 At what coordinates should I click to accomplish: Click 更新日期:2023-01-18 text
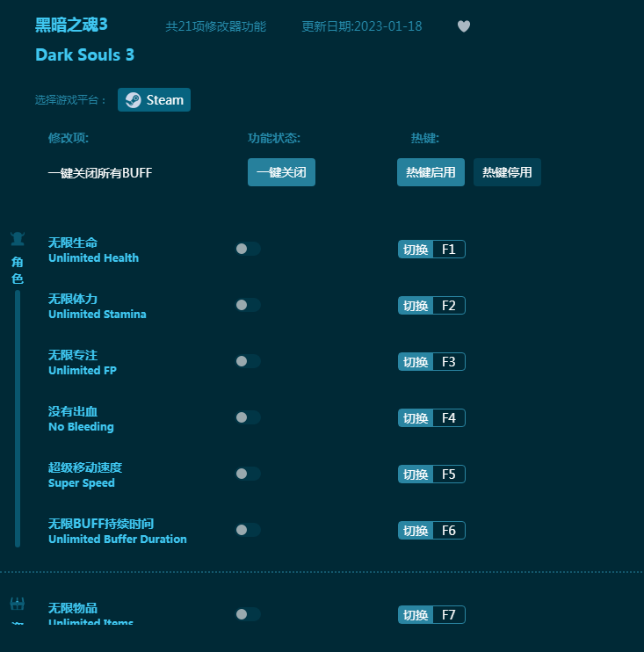pos(362,26)
